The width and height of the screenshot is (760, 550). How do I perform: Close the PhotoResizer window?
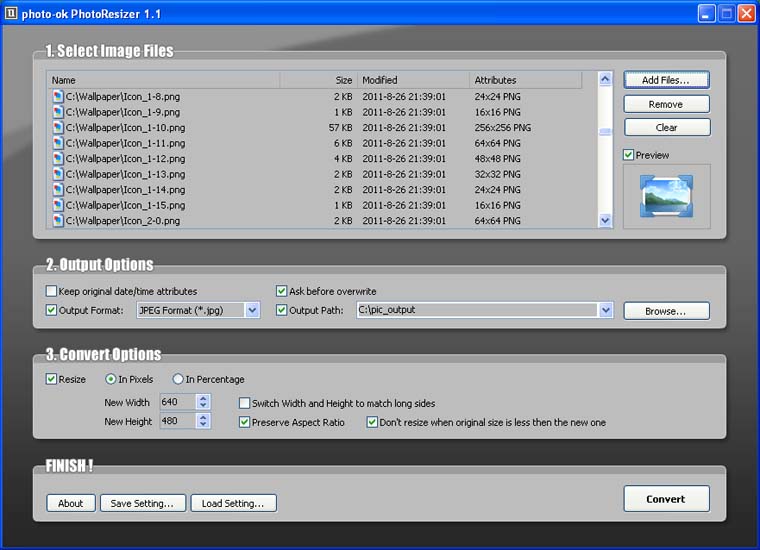746,14
